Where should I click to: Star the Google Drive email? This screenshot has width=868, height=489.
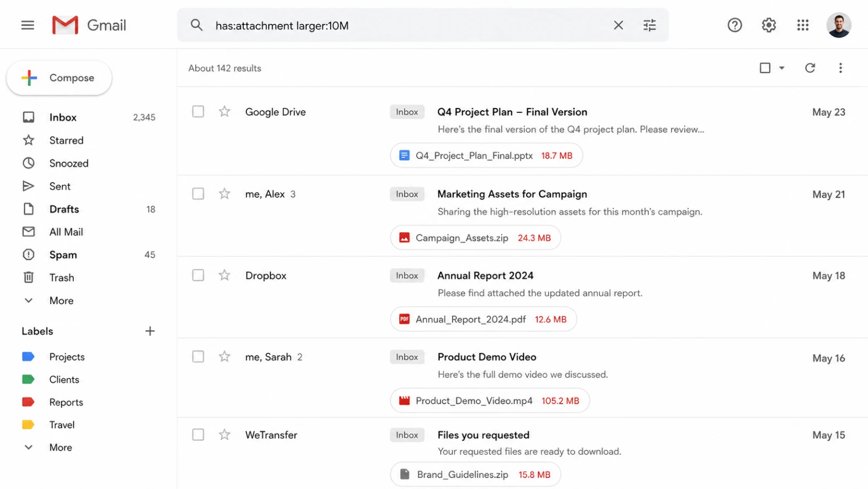click(x=225, y=112)
